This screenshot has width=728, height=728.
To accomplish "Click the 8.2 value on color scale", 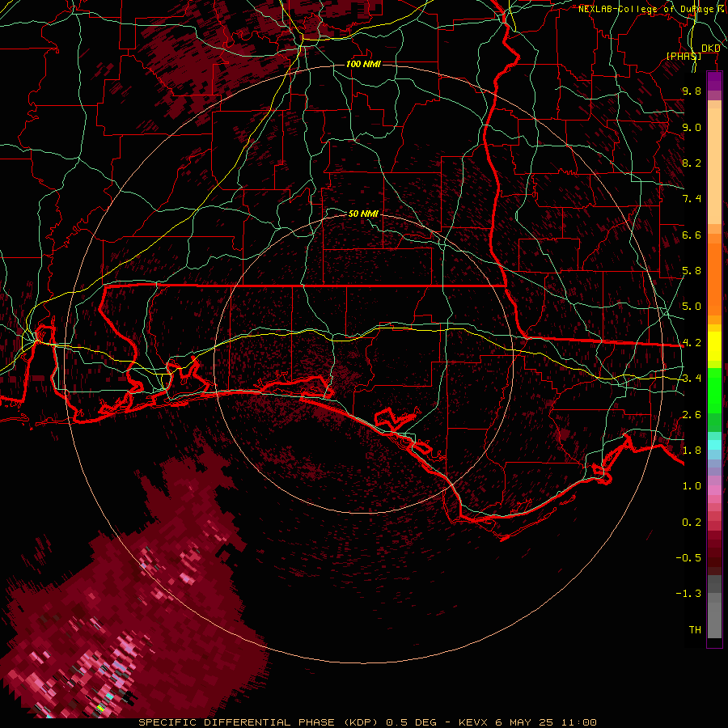I will 692,163.
